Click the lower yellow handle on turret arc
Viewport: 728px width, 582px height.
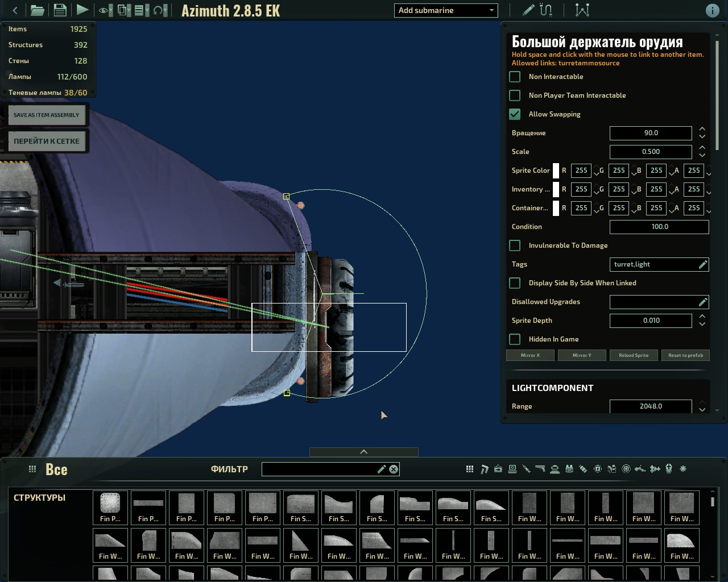tap(287, 393)
